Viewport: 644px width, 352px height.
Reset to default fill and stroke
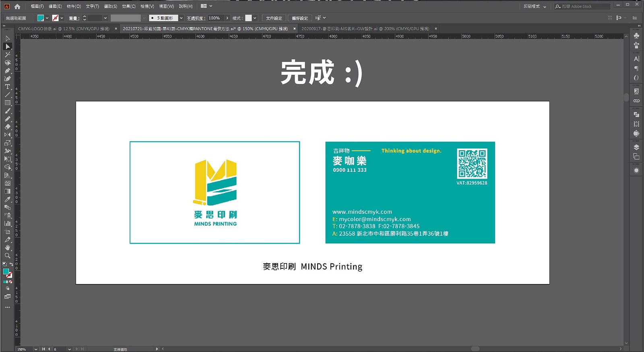4,264
